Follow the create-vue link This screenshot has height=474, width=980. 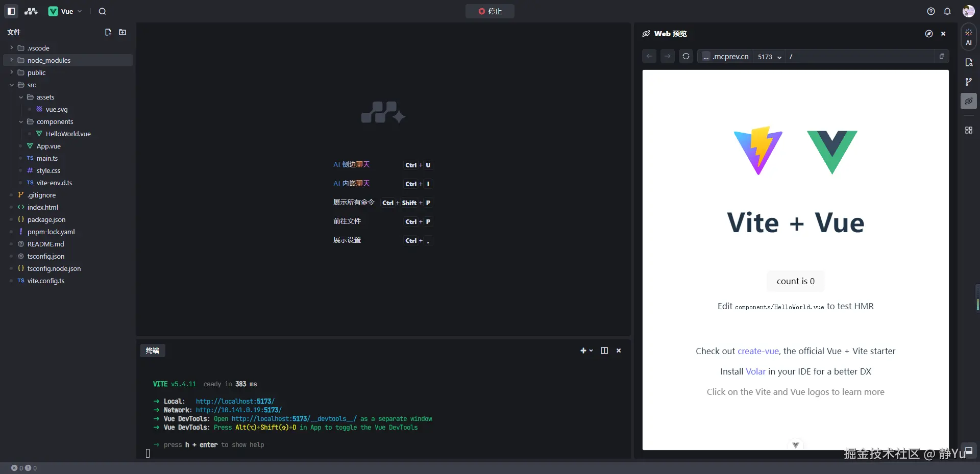coord(758,351)
